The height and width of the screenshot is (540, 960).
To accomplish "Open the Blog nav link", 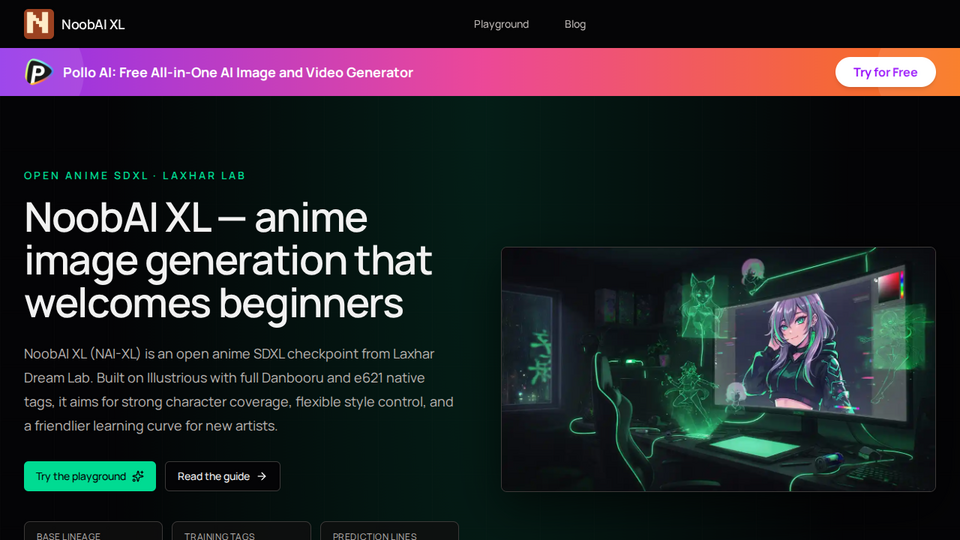I will tap(575, 24).
